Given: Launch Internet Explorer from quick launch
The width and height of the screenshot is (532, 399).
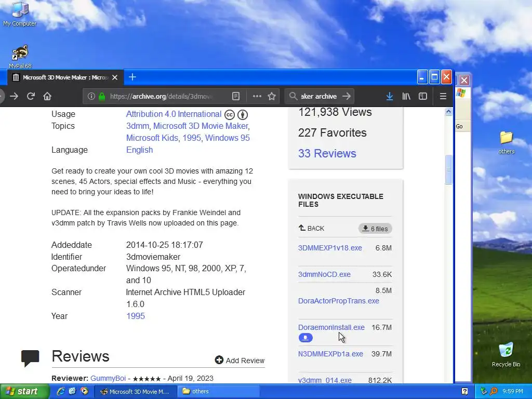Looking at the screenshot, I should (61, 391).
